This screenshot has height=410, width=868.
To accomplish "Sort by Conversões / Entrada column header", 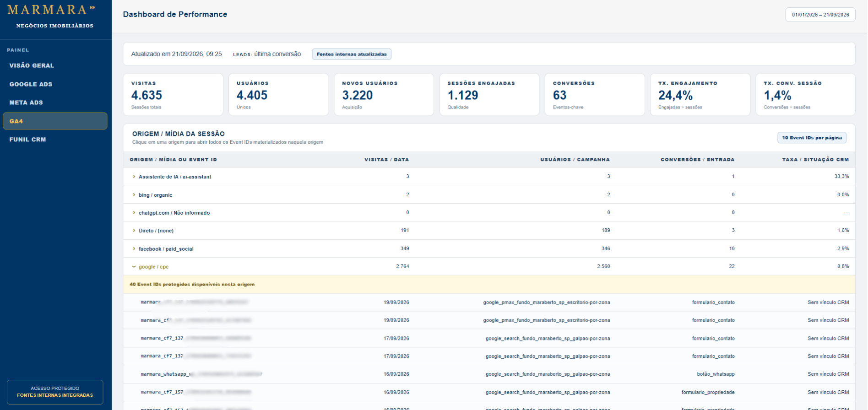I will pyautogui.click(x=697, y=160).
